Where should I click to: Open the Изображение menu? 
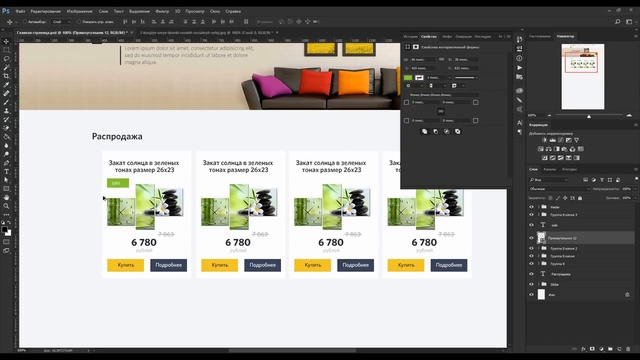pyautogui.click(x=79, y=11)
